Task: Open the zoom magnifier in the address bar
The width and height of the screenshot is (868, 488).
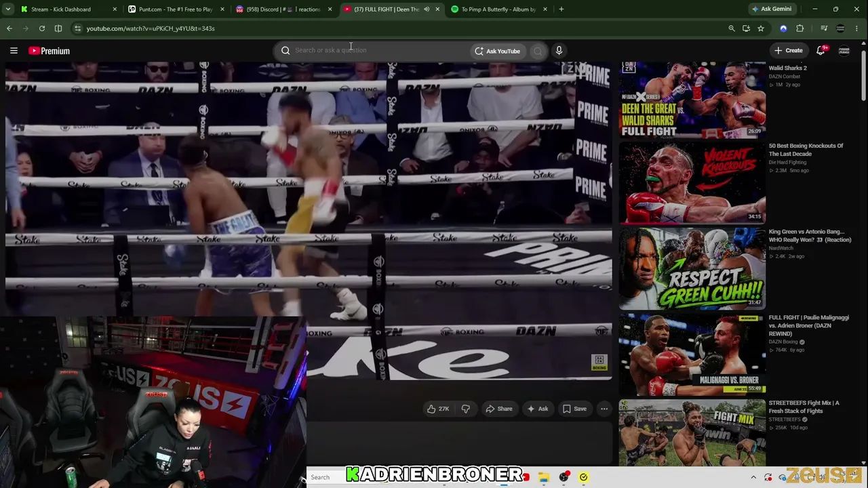Action: 731,28
